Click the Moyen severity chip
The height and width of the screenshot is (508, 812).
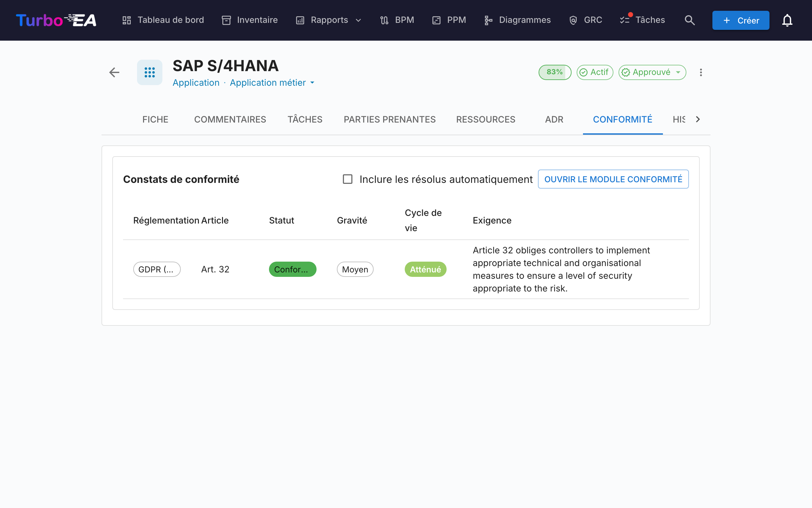(355, 269)
